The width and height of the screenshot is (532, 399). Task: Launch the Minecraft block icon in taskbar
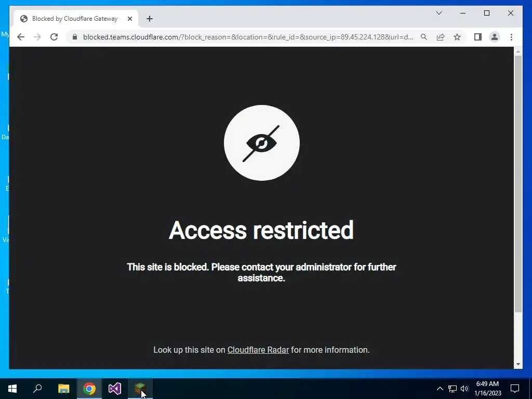[x=140, y=389]
